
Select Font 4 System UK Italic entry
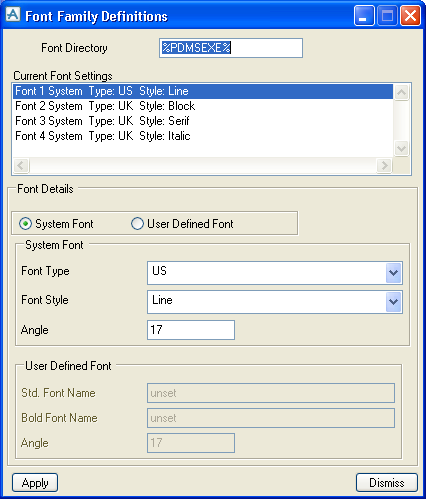click(203, 136)
